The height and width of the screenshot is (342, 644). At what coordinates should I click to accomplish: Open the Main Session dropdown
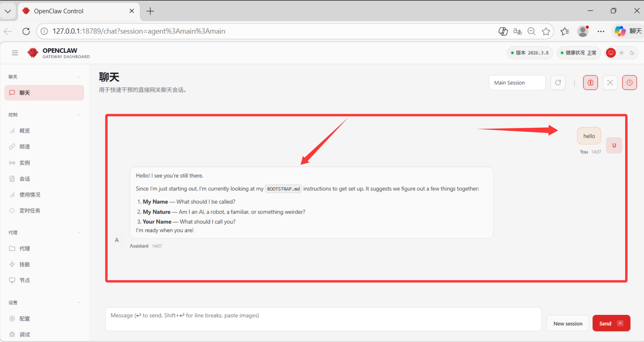pos(517,83)
